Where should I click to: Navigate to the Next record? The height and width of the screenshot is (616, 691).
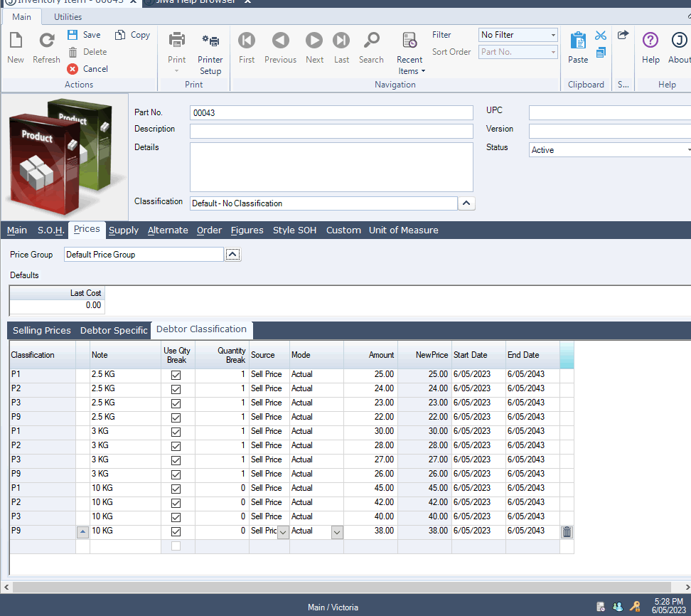[314, 41]
